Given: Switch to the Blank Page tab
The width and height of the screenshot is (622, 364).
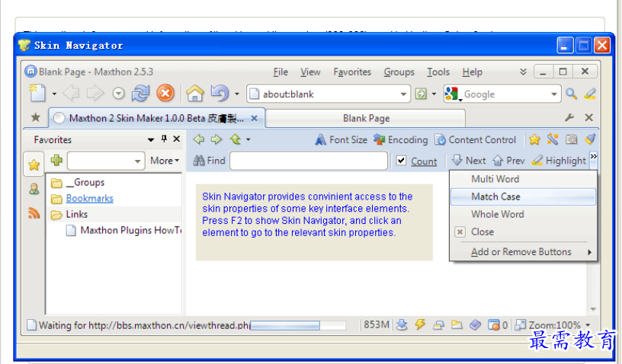Looking at the screenshot, I should 366,118.
